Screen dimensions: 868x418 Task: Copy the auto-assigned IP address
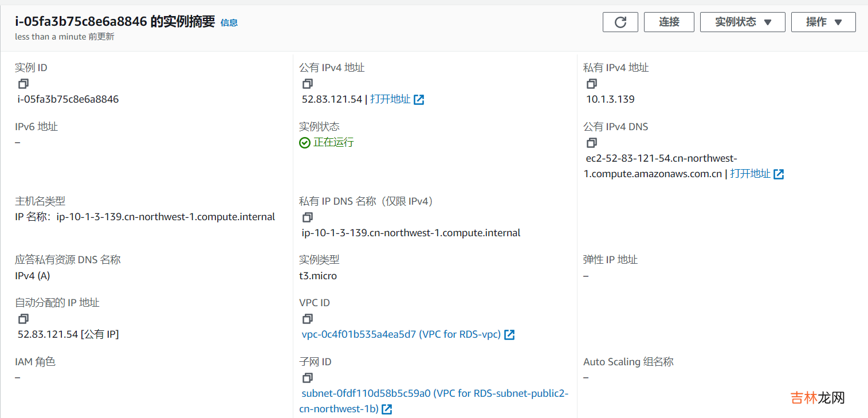point(23,318)
